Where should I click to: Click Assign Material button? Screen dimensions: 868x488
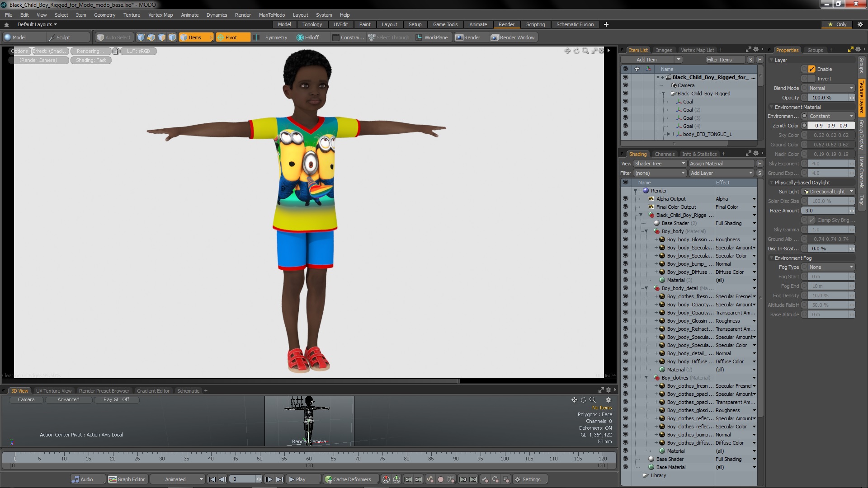pyautogui.click(x=721, y=164)
